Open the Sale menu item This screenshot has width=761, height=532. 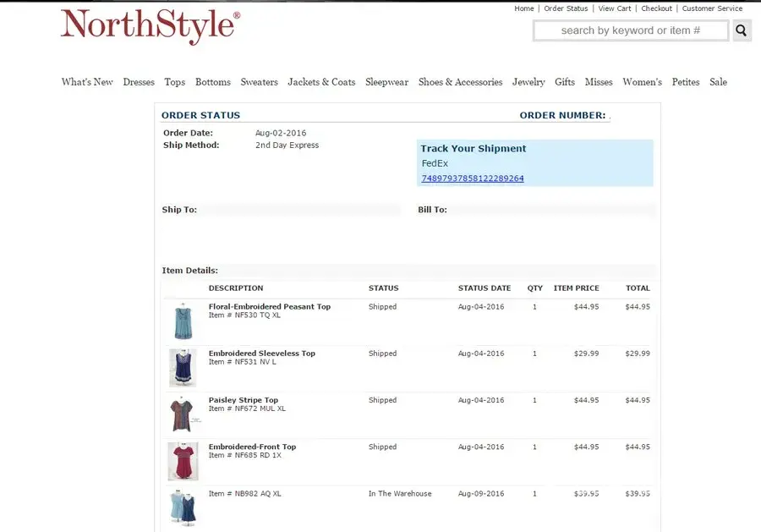(x=718, y=82)
